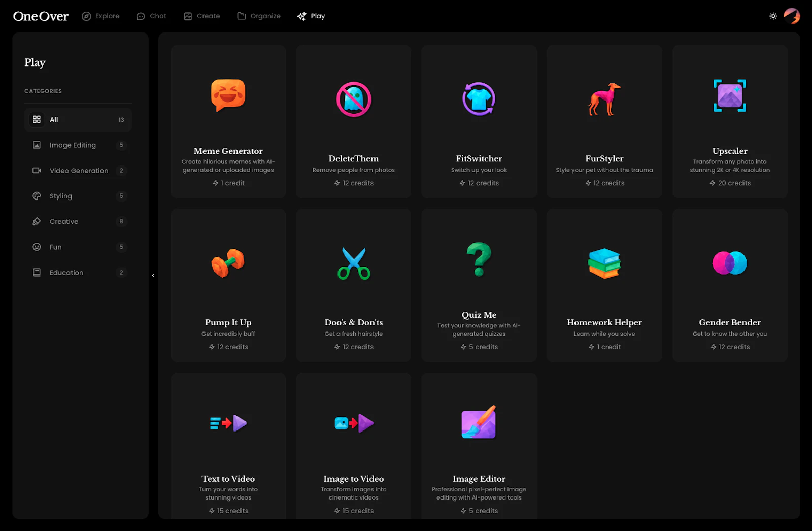Open the Gender Bender title
This screenshot has height=531, width=812.
tap(730, 322)
